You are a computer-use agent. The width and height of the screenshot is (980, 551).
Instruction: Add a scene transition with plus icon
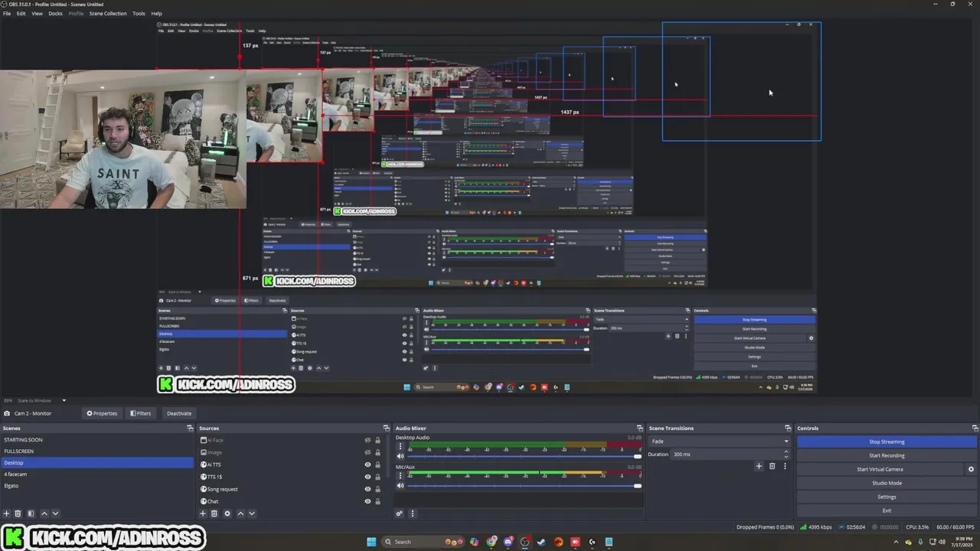[759, 466]
